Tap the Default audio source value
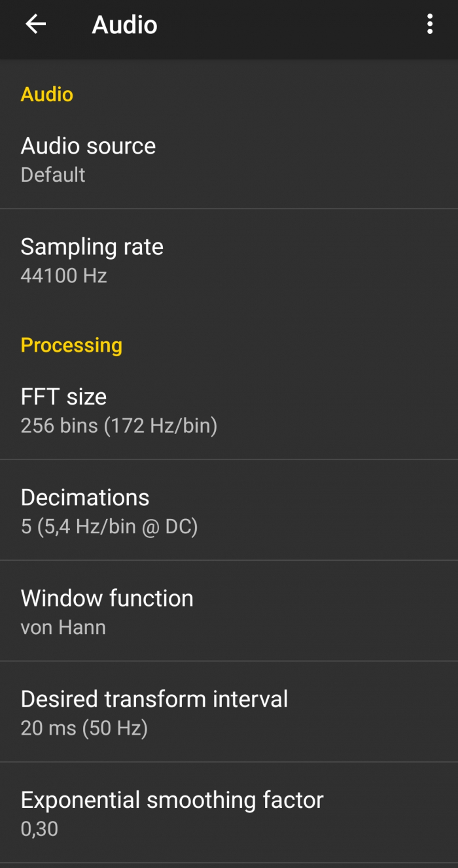Screen dimensions: 458x868 (x=53, y=175)
